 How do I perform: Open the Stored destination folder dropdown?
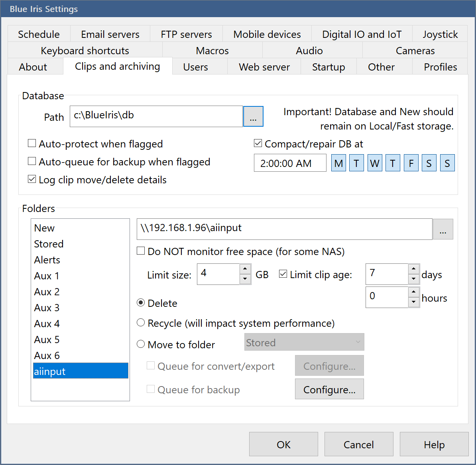pyautogui.click(x=304, y=342)
